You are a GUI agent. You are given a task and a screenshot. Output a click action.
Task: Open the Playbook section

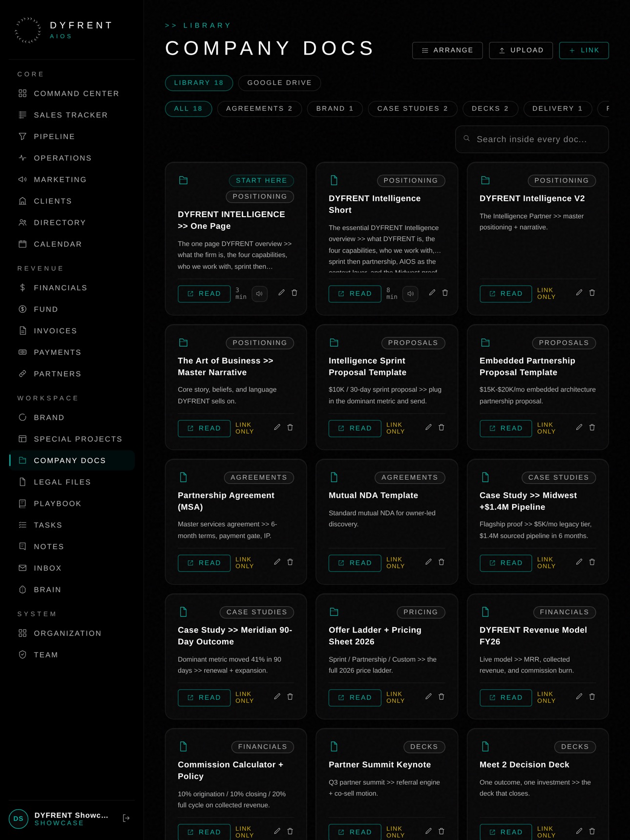tap(72, 504)
